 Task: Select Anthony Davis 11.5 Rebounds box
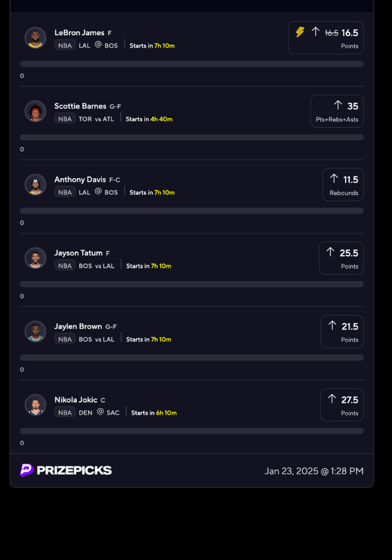343,185
